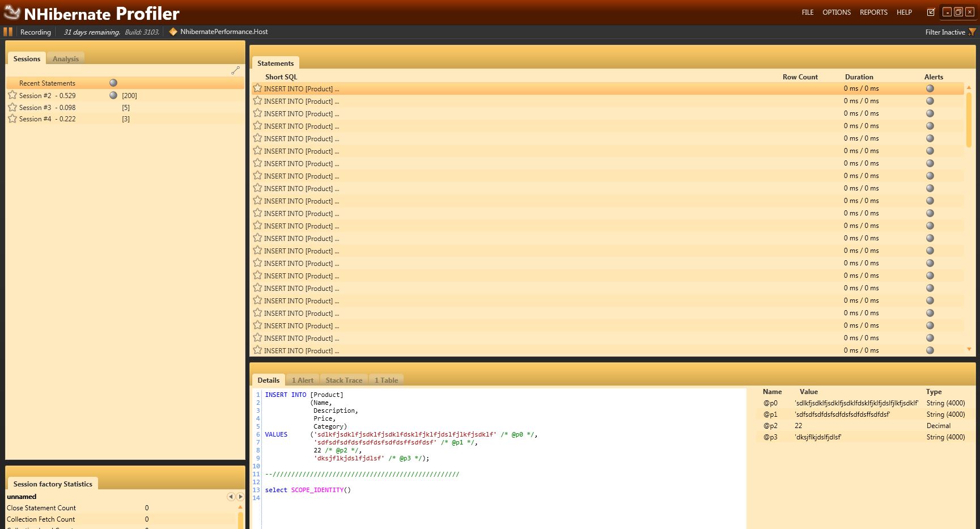Click statistics panel scroll up arrow

click(x=240, y=507)
